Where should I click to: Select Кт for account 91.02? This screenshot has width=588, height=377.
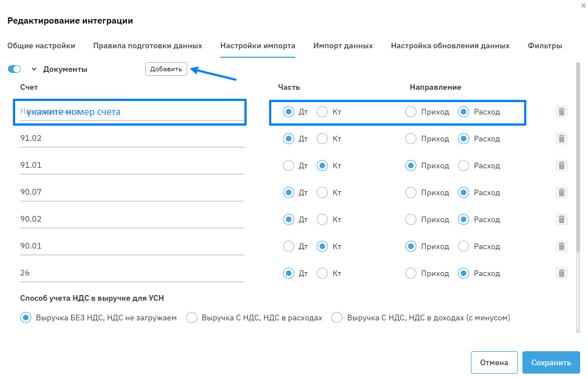322,139
